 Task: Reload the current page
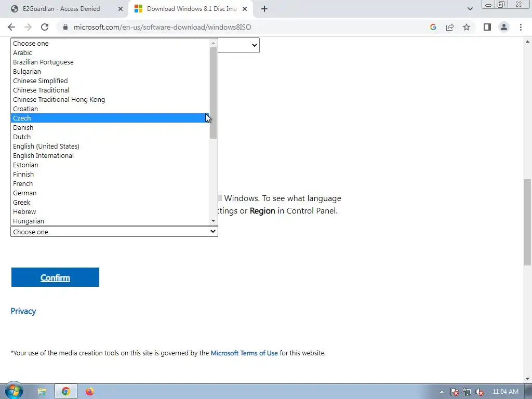45,27
